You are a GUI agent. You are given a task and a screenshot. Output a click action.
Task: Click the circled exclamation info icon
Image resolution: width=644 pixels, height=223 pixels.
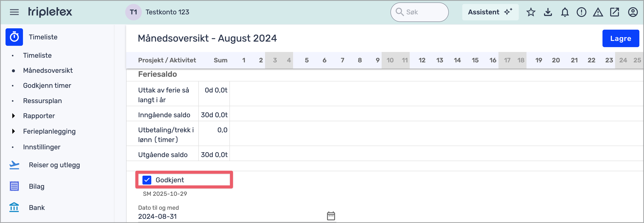tap(581, 12)
